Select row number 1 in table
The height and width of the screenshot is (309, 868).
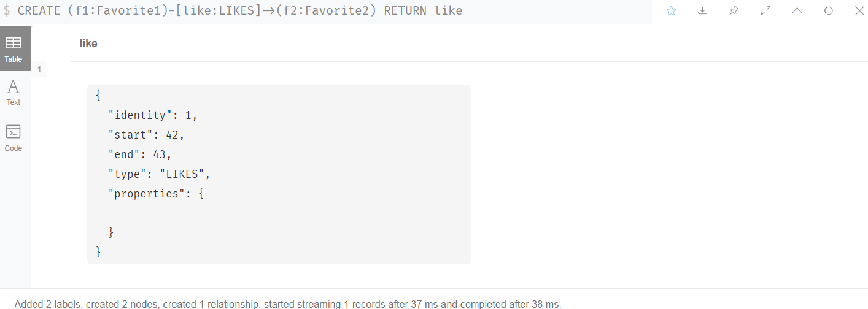(39, 69)
